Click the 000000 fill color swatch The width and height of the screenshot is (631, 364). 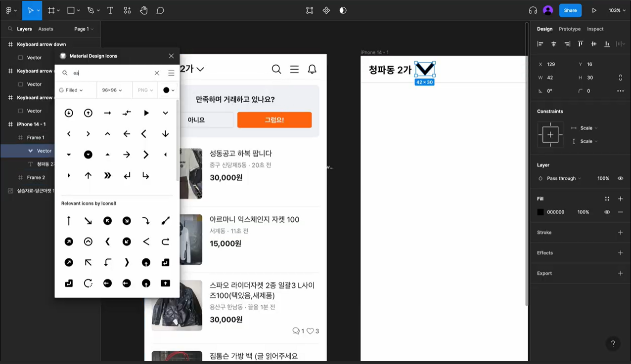tap(541, 212)
